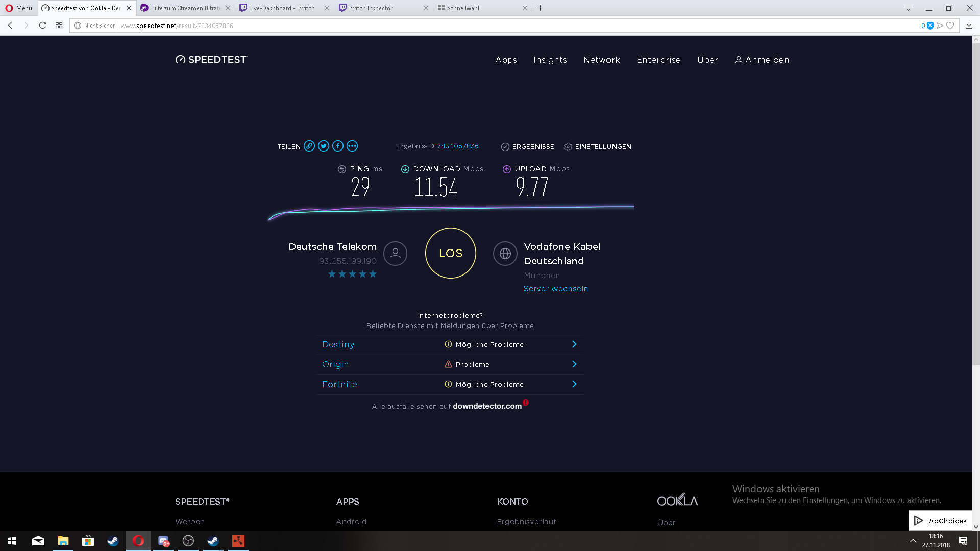Open the Opera ad blocker shield icon
Image resolution: width=980 pixels, height=551 pixels.
(x=930, y=26)
